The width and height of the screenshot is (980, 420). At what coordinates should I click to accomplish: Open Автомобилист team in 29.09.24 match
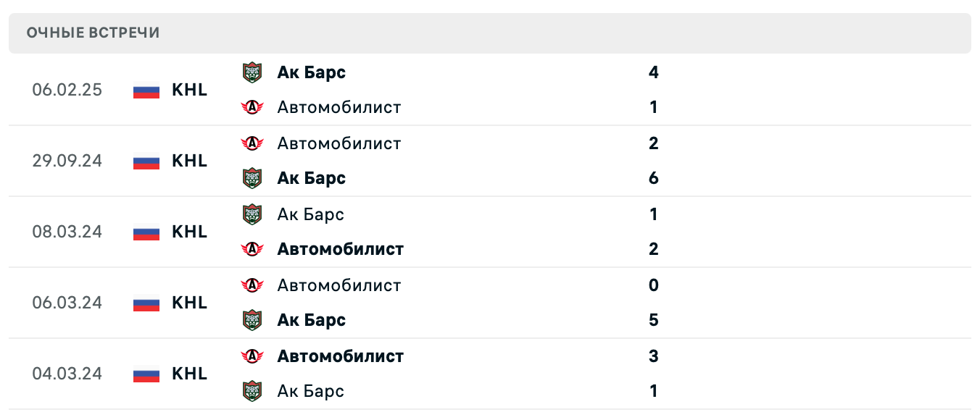tap(339, 143)
